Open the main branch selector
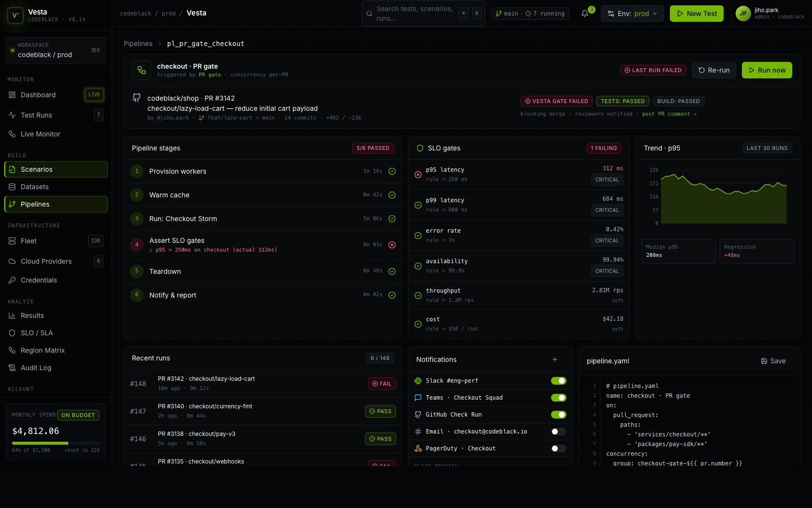The image size is (812, 508). (507, 14)
